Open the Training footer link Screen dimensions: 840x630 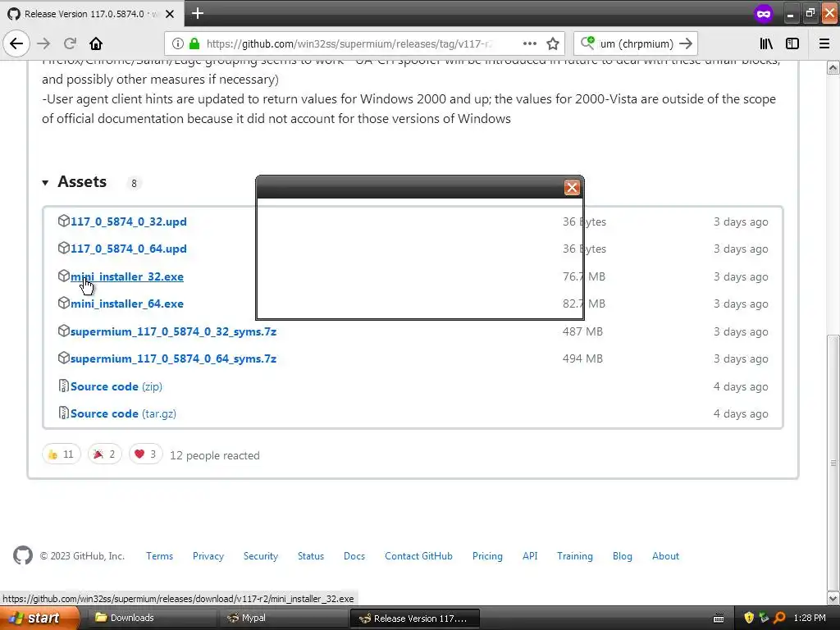[575, 556]
